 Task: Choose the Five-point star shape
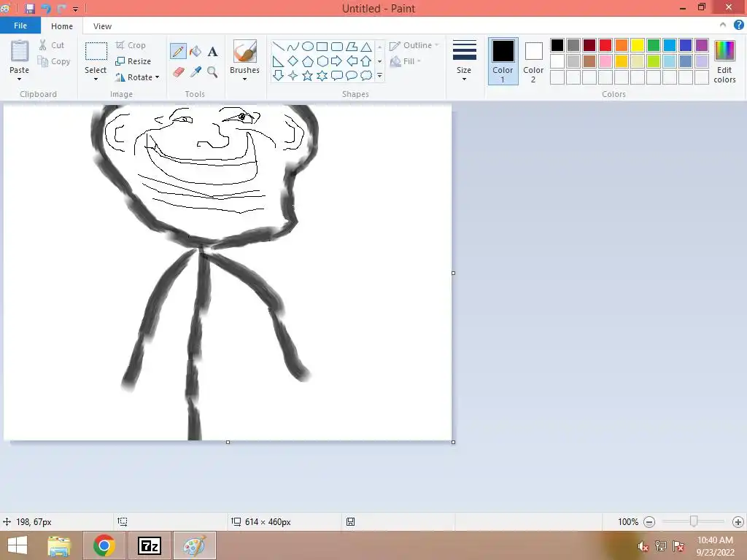point(308,75)
